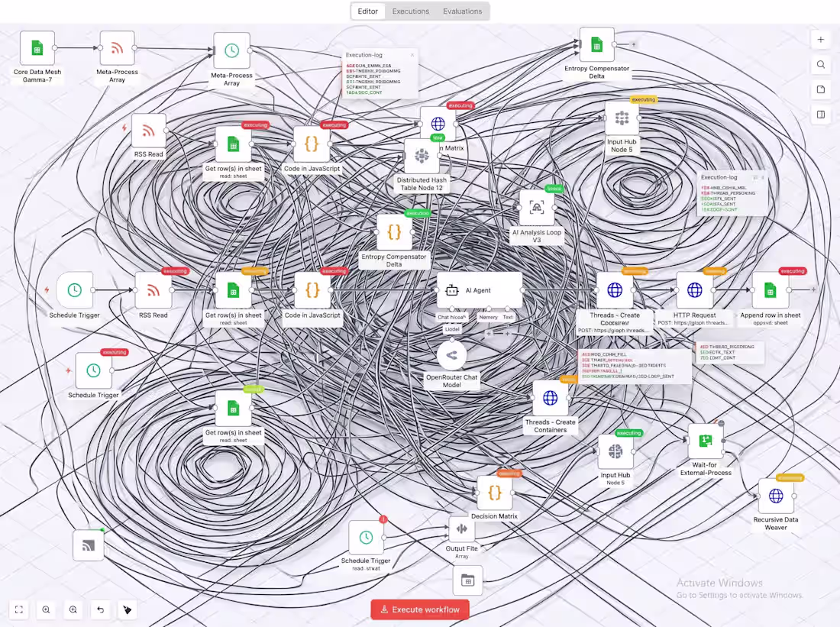Viewport: 840px width, 627px height.
Task: Select the OpenRouter Chat Model node
Action: (451, 355)
